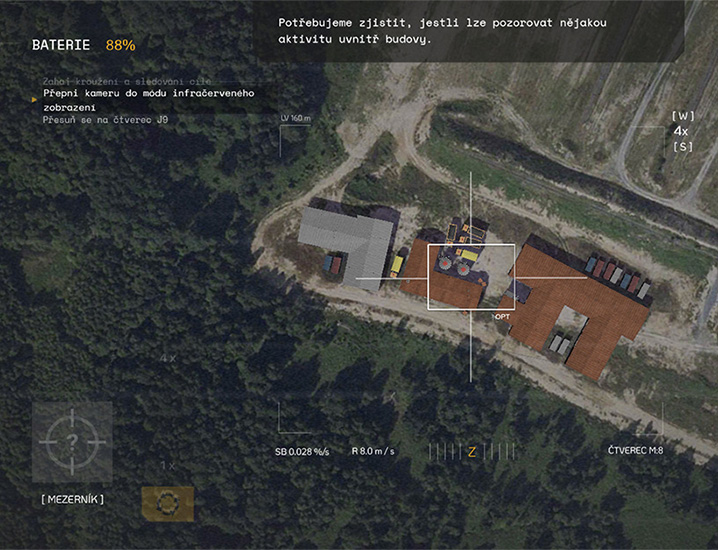Select the 4x zoom level indicator
This screenshot has width=718, height=550.
coord(681,131)
